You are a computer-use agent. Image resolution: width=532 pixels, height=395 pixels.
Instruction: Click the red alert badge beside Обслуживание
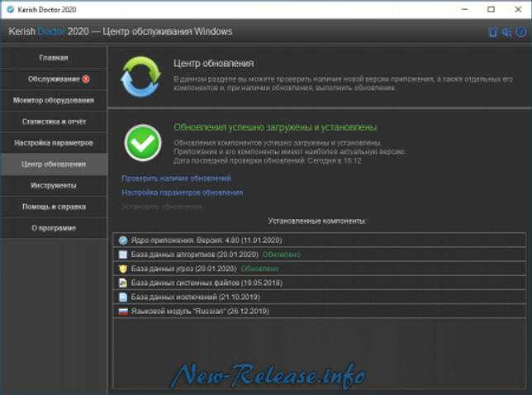click(x=86, y=79)
